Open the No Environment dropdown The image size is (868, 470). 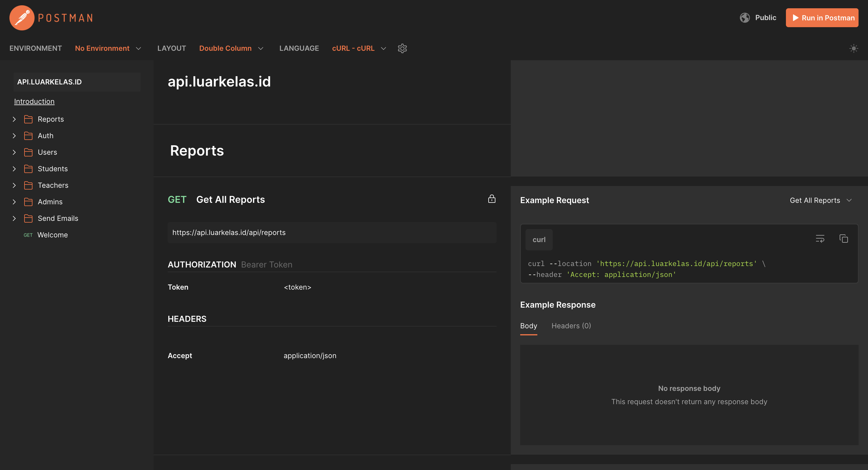tap(108, 48)
